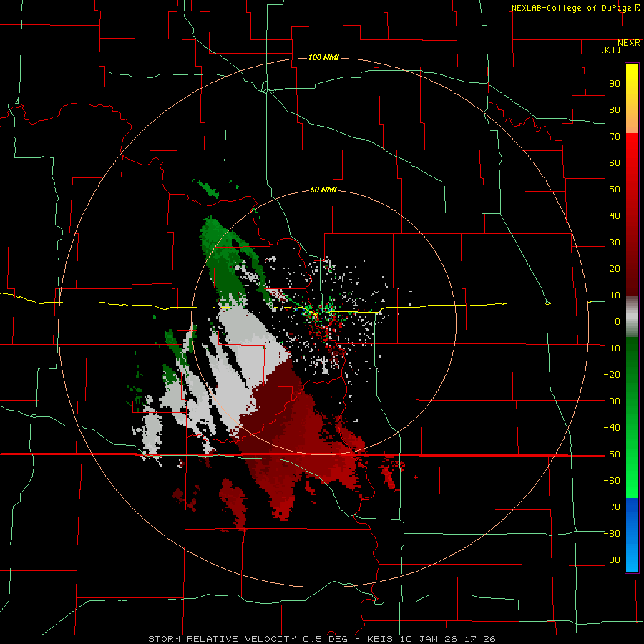The width and height of the screenshot is (644, 644).
Task: Click the NEXR label in the top corner
Action: 629,43
